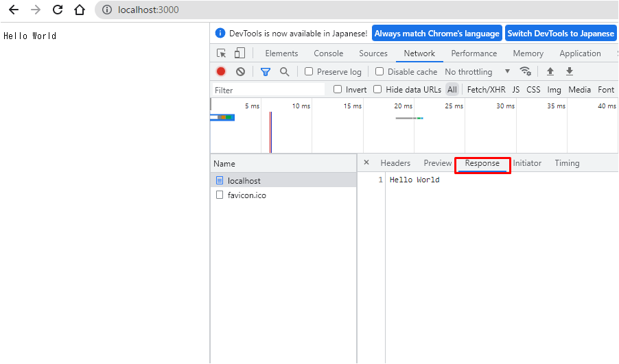Open the Console panel tab
Image resolution: width=619 pixels, height=364 pixels.
tap(329, 53)
